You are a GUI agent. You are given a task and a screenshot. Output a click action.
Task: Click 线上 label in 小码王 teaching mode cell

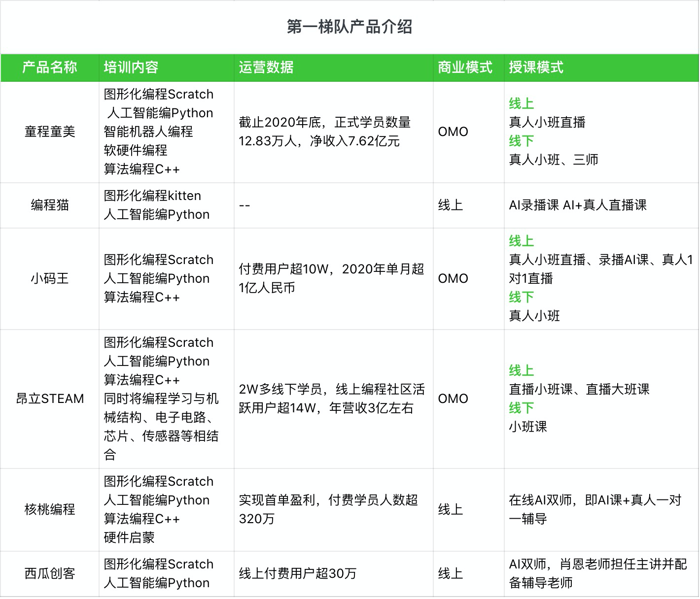(520, 241)
